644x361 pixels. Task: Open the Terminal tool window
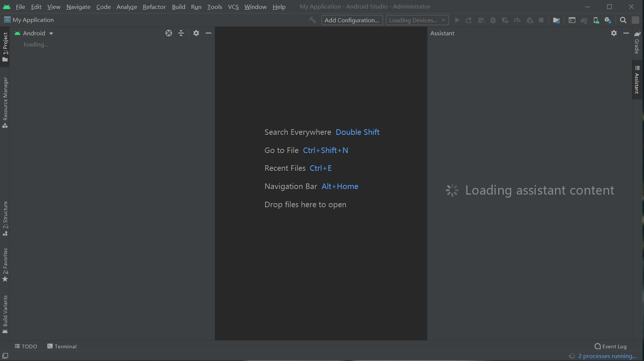tap(62, 346)
